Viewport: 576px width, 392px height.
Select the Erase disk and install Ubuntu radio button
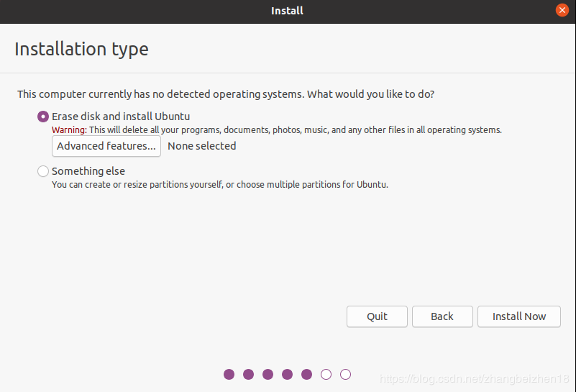[x=43, y=116]
